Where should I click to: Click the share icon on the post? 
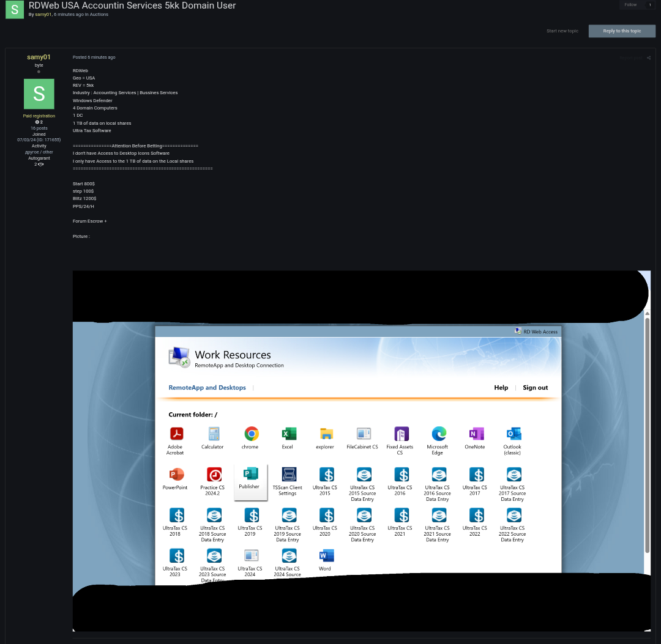coord(649,58)
